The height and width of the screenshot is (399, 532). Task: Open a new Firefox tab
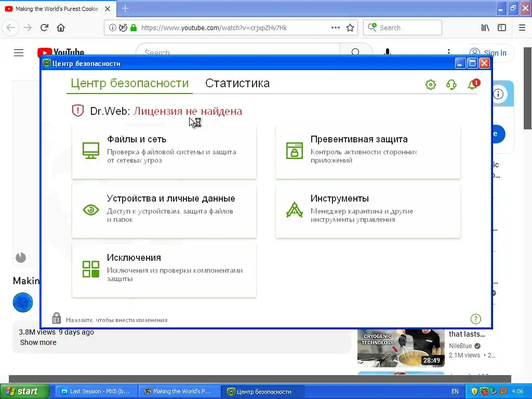coord(125,8)
